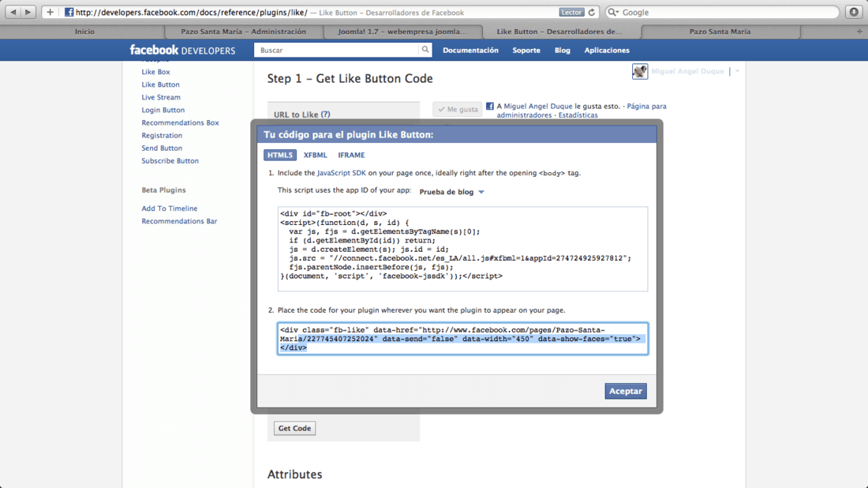Click the URL to Like help (?) link
This screenshot has height=488, width=868.
tap(325, 114)
